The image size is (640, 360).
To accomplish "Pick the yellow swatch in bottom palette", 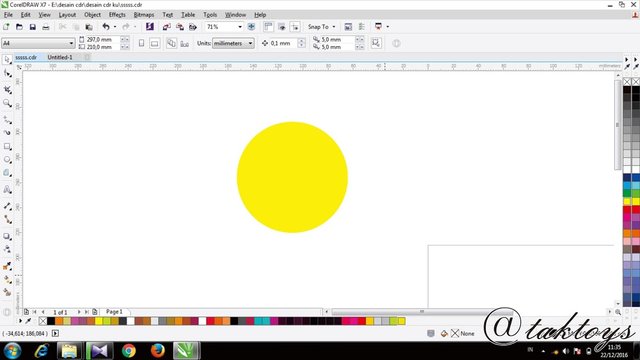I will (98, 321).
